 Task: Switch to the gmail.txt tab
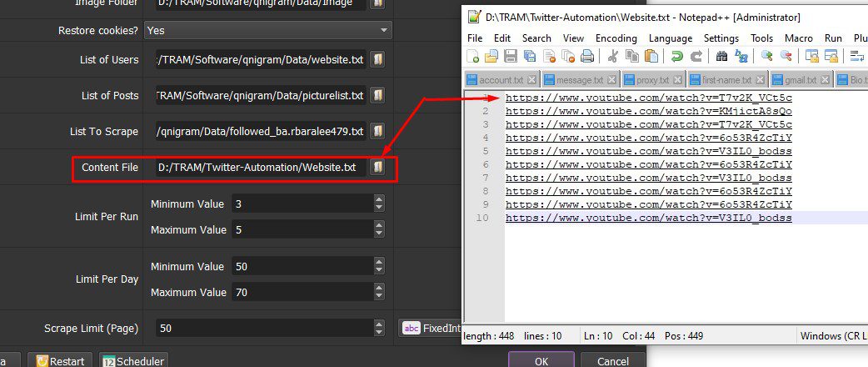(801, 80)
